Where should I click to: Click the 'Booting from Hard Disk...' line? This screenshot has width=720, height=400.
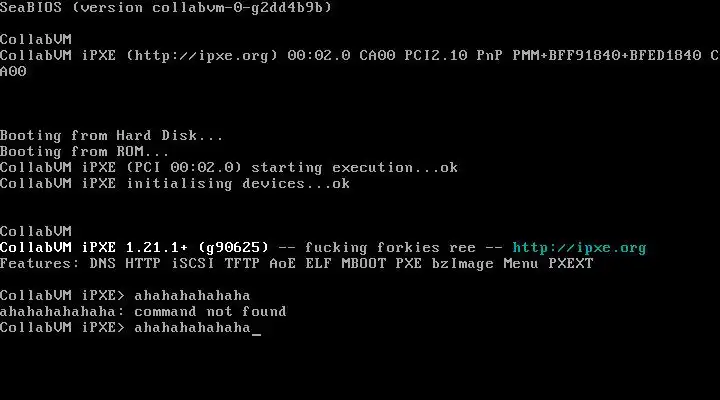(111, 135)
